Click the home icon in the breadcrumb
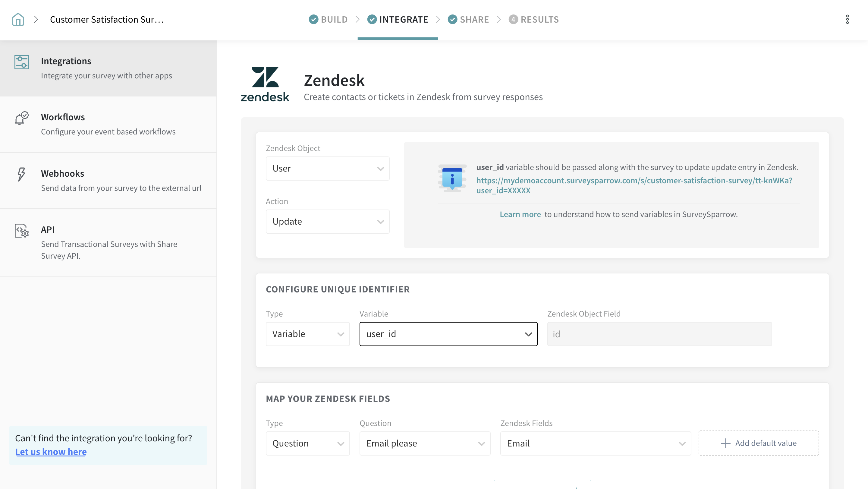Viewport: 868px width, 489px height. 18,19
